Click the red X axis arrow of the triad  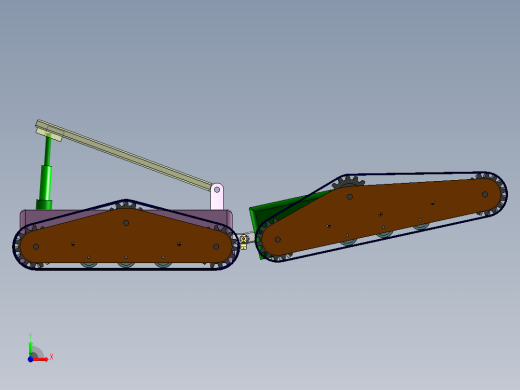coord(41,359)
